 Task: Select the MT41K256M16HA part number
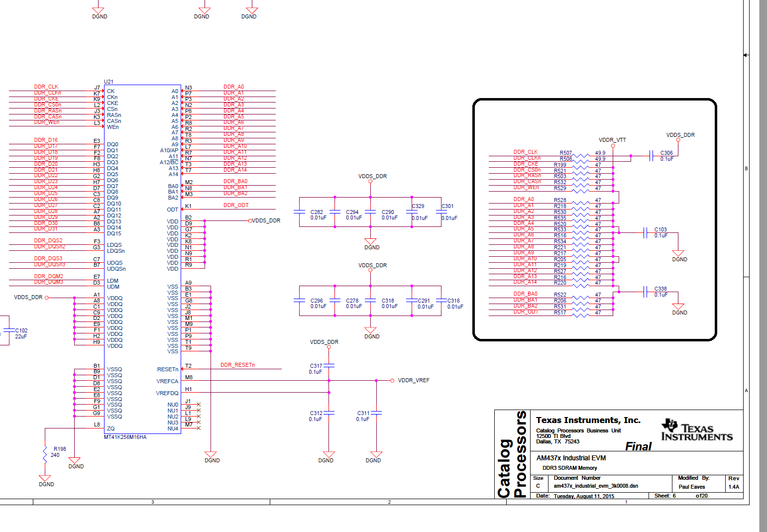[x=125, y=437]
